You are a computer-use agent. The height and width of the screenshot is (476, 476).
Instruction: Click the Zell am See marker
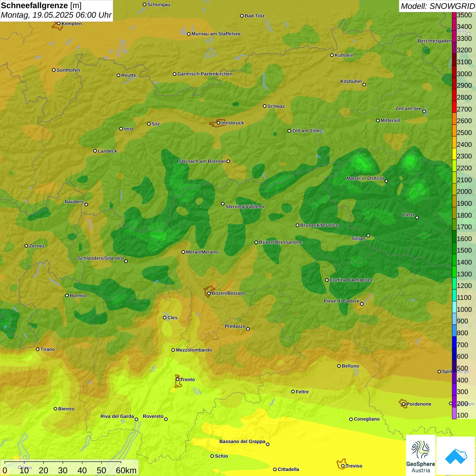coord(424,111)
